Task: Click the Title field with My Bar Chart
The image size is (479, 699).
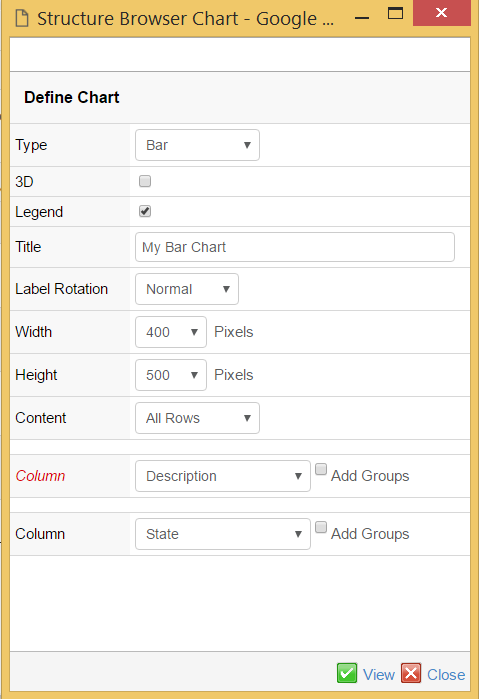Action: pos(295,247)
